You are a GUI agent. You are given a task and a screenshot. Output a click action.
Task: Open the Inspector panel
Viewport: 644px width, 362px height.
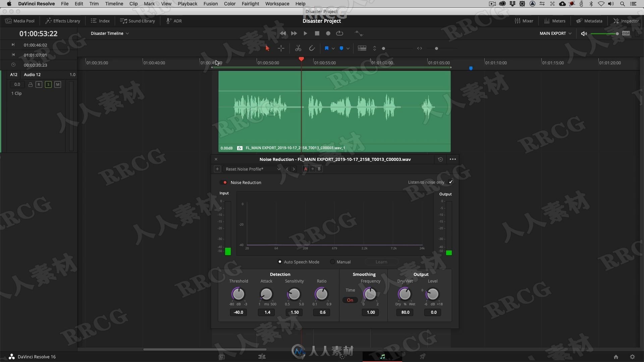pos(626,21)
